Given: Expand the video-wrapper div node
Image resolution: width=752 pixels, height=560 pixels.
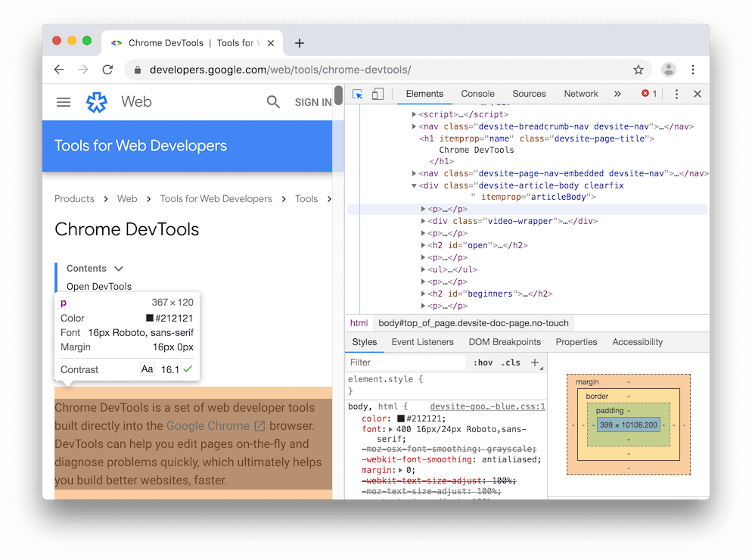Looking at the screenshot, I should 424,221.
